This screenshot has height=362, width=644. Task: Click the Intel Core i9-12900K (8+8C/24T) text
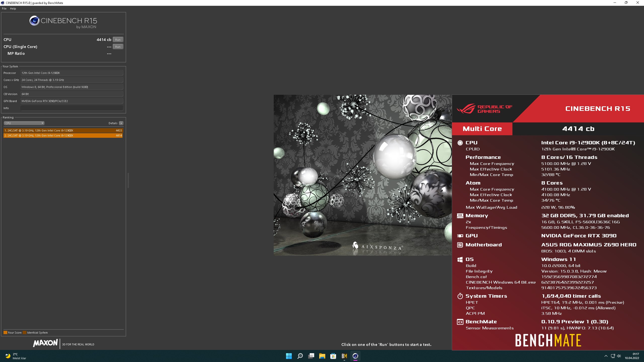(x=588, y=143)
